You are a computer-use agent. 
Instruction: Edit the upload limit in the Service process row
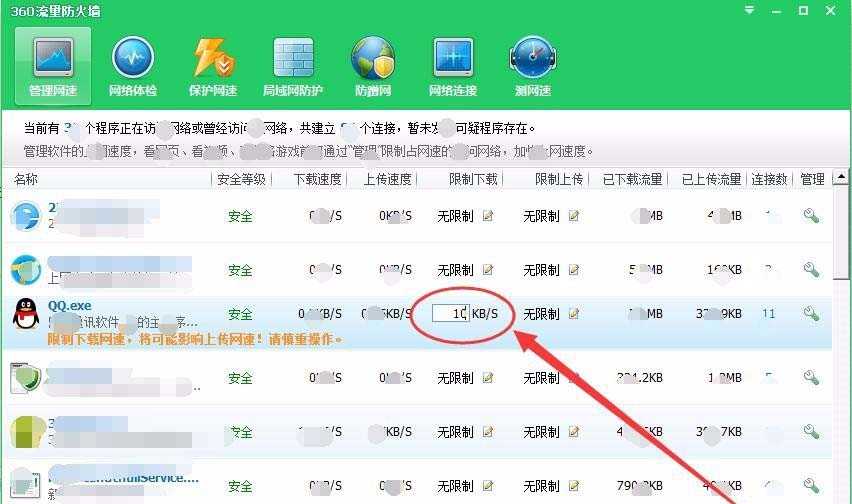[574, 486]
